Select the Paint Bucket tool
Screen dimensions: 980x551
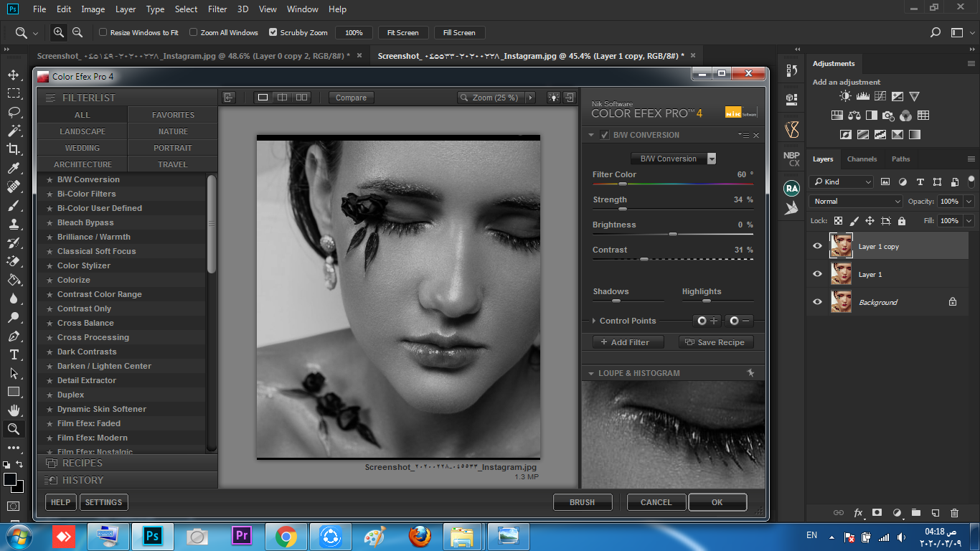(14, 280)
